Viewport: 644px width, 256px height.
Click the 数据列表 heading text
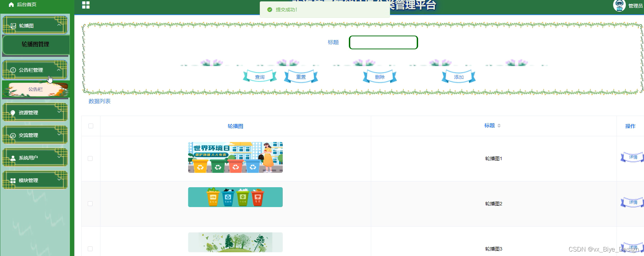(x=99, y=101)
